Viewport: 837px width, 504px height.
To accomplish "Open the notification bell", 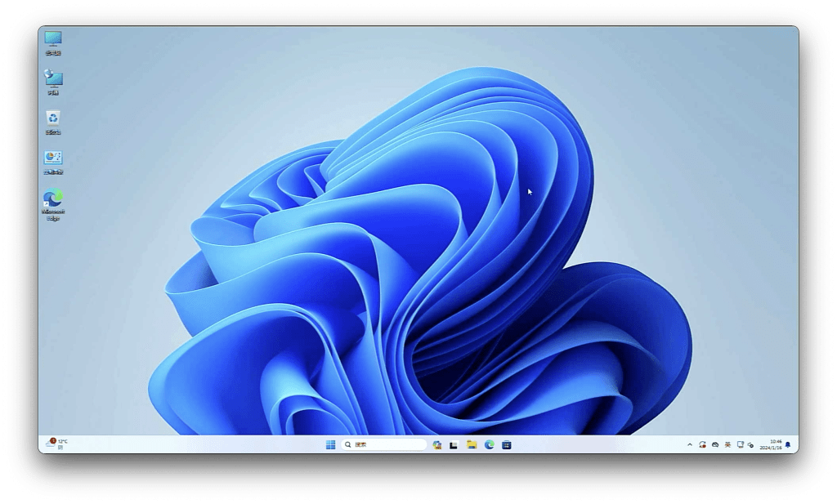I will click(x=788, y=444).
